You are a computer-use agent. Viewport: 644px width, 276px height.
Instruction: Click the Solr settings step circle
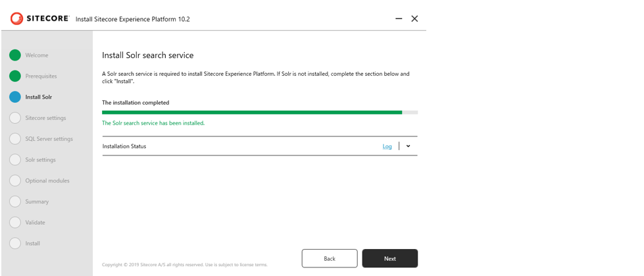point(14,159)
